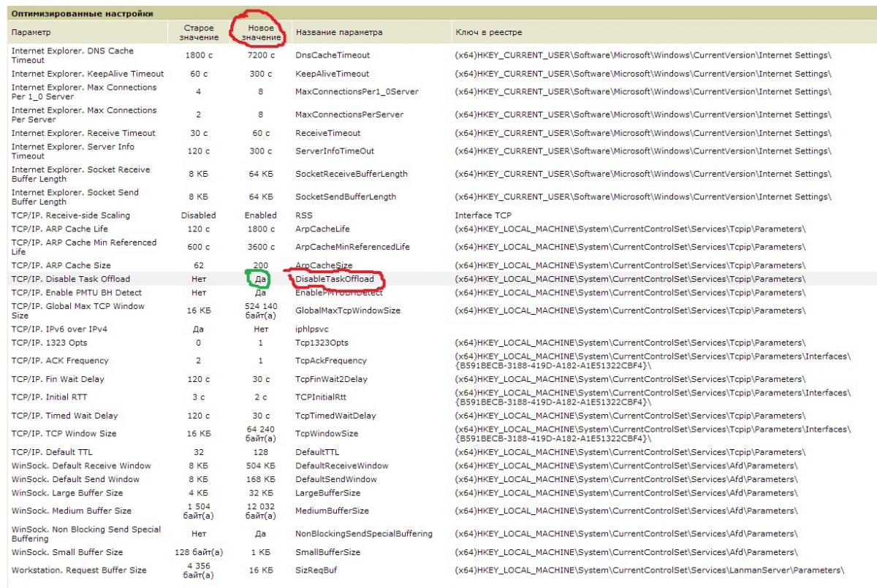Click the LanmanServer registry key path
The width and height of the screenshot is (877, 588).
[x=649, y=570]
